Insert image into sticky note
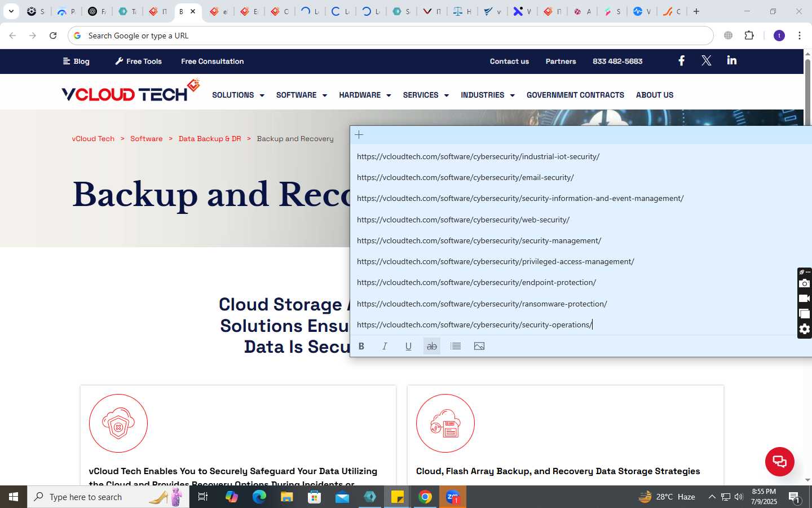This screenshot has height=508, width=812. tap(479, 346)
